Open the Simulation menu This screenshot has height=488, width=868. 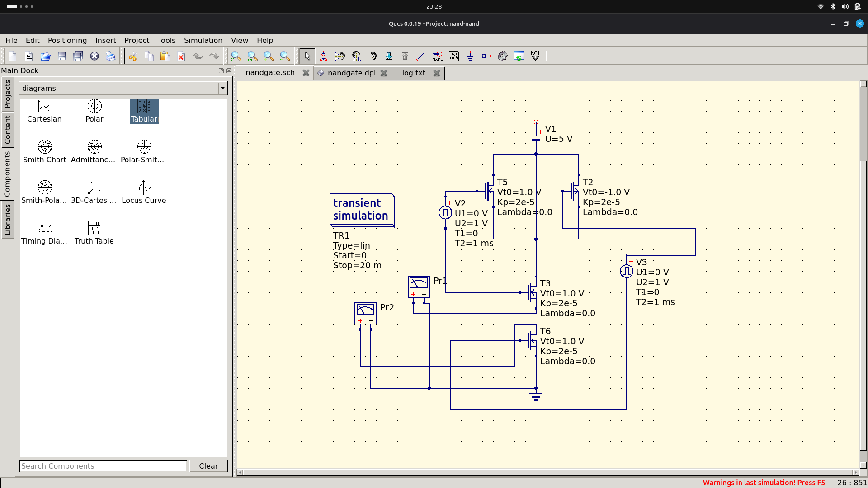point(203,40)
